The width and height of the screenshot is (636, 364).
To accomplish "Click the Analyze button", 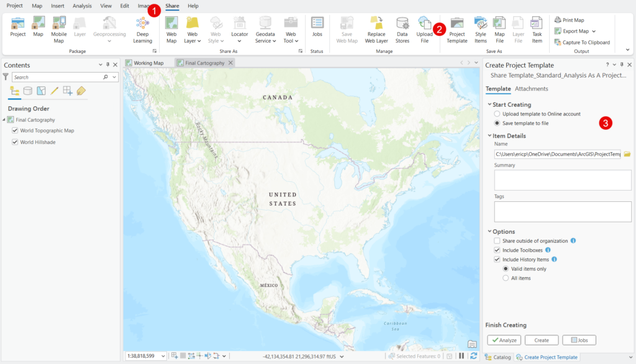I will click(504, 340).
